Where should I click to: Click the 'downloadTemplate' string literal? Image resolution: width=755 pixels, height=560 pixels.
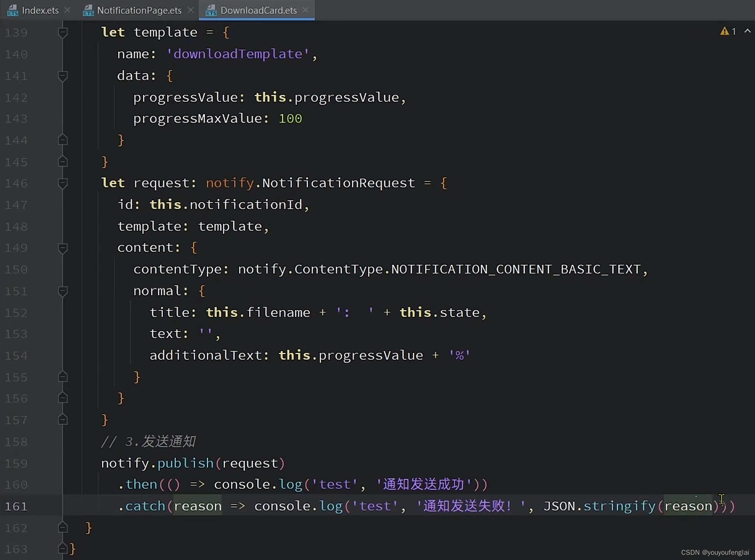click(238, 54)
